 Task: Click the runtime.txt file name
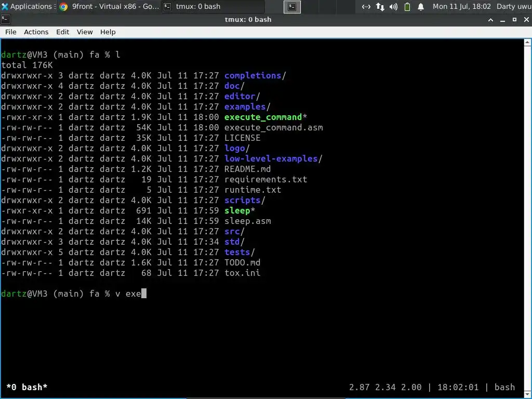click(x=253, y=190)
